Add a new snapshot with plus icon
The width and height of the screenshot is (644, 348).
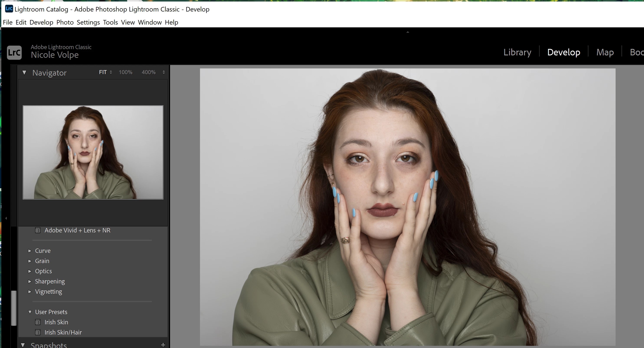click(x=163, y=345)
